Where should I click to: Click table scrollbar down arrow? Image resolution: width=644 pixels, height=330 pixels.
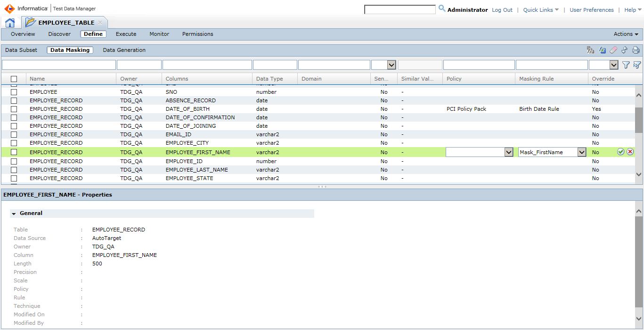639,174
